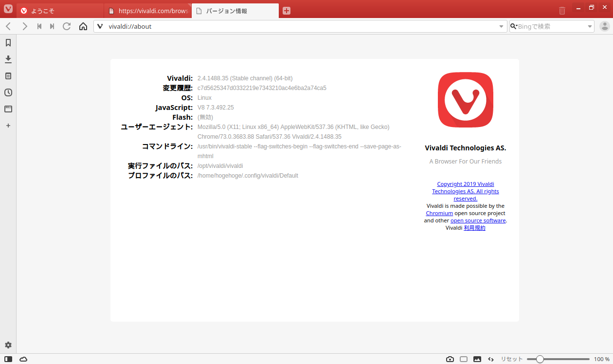Change the search engine via magnifier
613x364 pixels.
point(514,26)
